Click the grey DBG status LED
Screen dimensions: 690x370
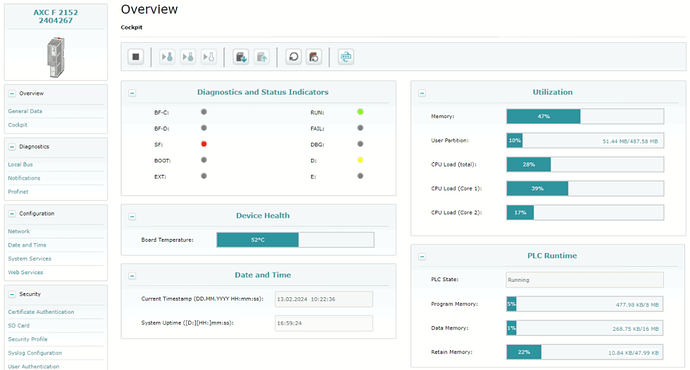(x=360, y=144)
